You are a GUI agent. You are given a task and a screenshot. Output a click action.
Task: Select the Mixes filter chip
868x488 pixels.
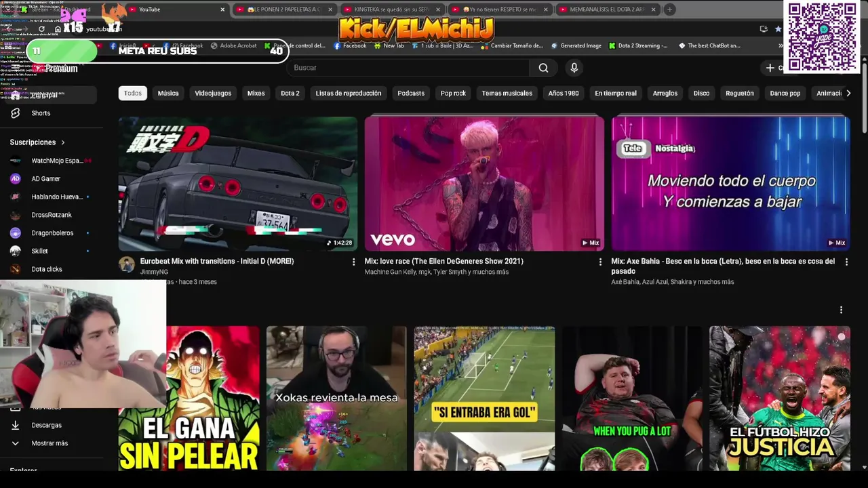click(256, 93)
